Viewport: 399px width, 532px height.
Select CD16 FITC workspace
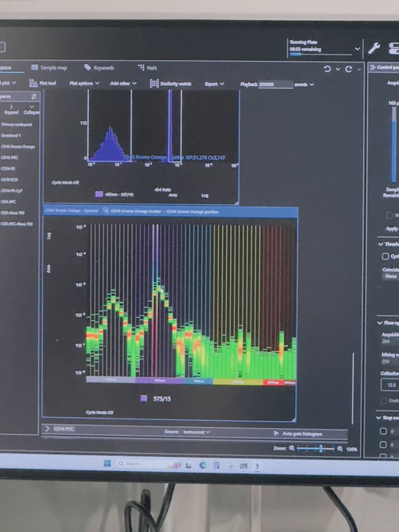[9, 157]
